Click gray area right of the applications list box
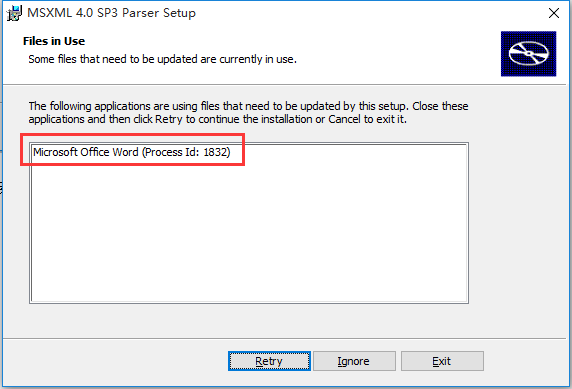This screenshot has height=389, width=572. coord(516,223)
